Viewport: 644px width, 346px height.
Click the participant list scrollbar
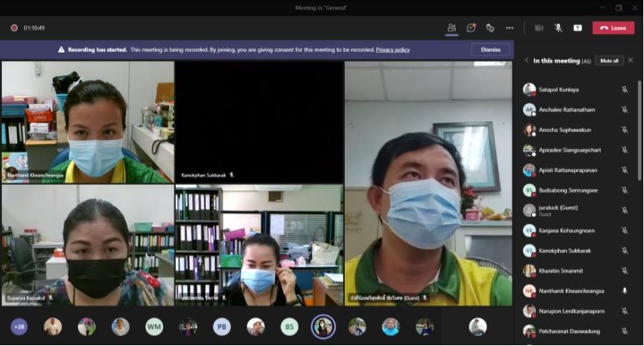(639, 129)
